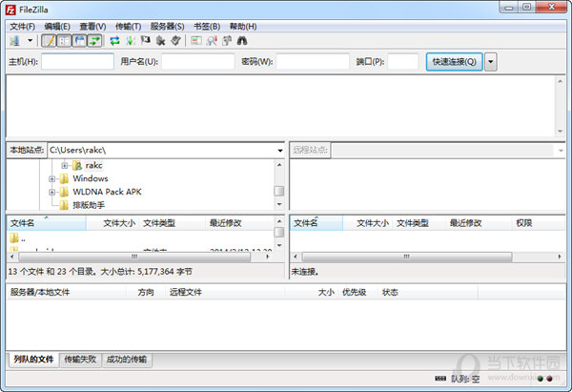Toggle synchronized browsing
The width and height of the screenshot is (572, 392).
(227, 40)
